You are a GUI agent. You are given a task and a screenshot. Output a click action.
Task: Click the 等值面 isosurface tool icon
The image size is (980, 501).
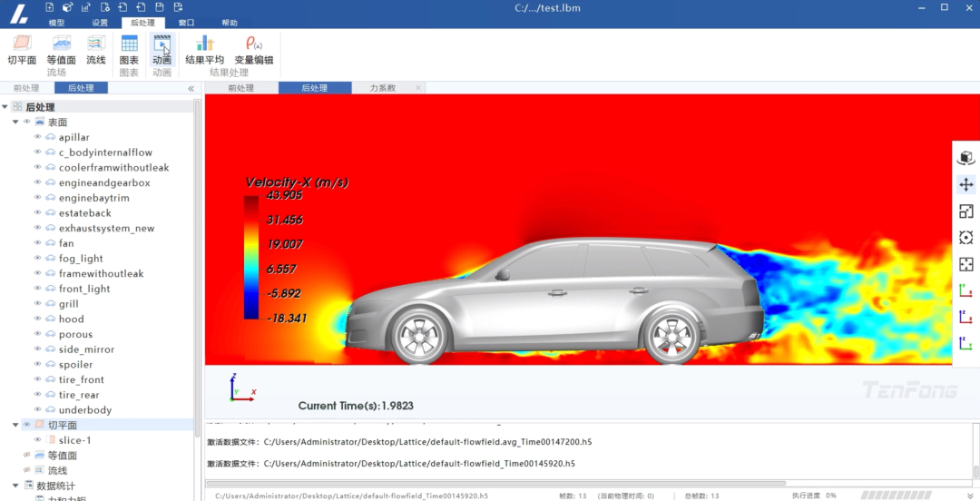click(62, 49)
